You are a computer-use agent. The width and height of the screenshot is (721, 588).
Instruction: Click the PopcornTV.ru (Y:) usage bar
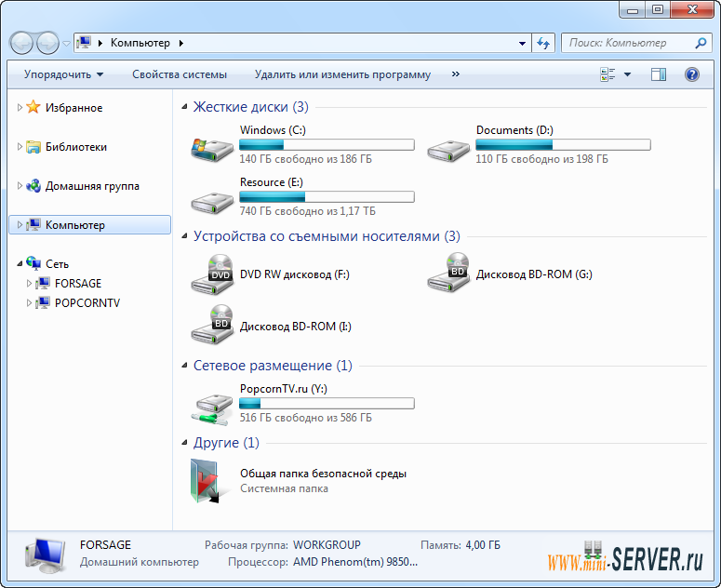(327, 404)
